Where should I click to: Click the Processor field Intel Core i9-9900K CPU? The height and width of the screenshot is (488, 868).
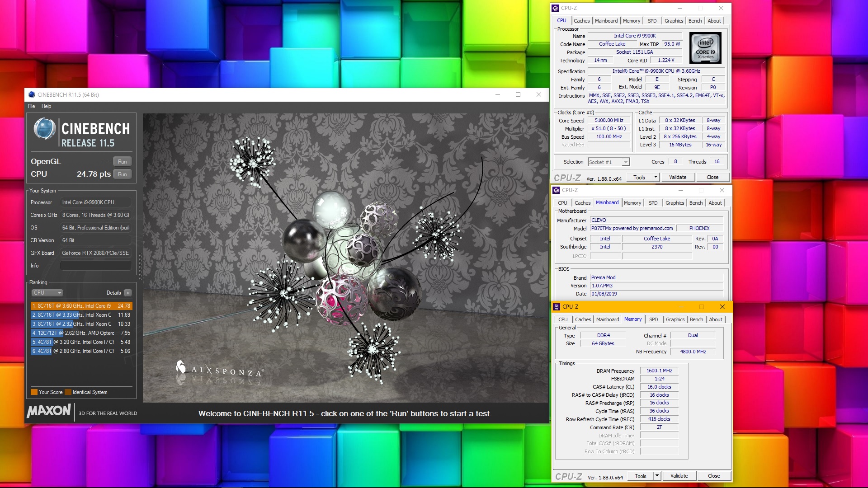(96, 202)
